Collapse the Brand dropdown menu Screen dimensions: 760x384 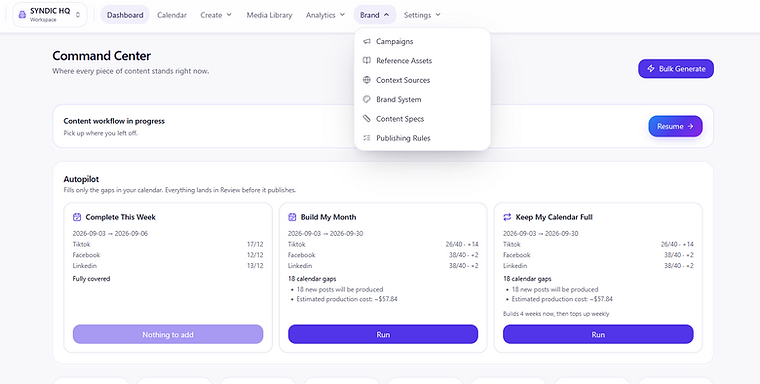point(375,15)
